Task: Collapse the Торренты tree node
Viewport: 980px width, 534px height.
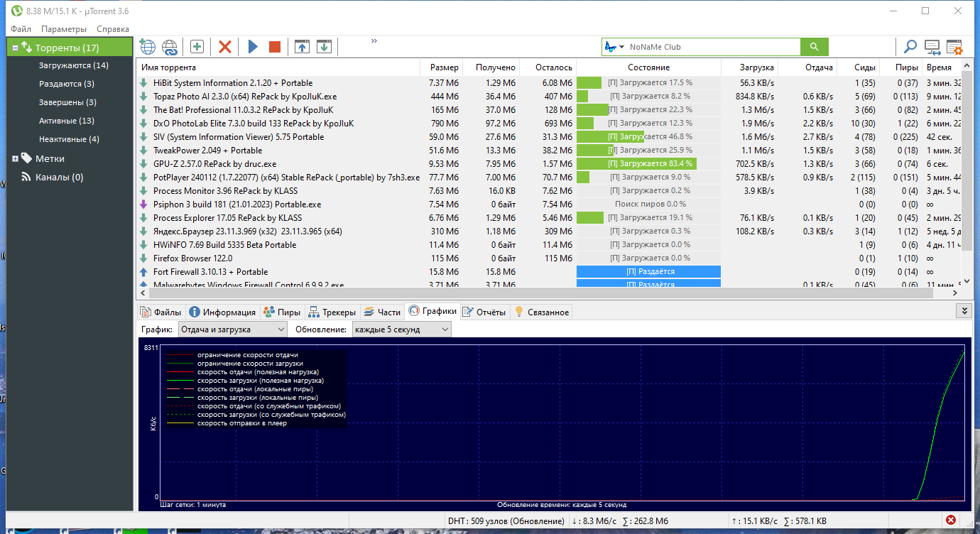Action: tap(15, 48)
